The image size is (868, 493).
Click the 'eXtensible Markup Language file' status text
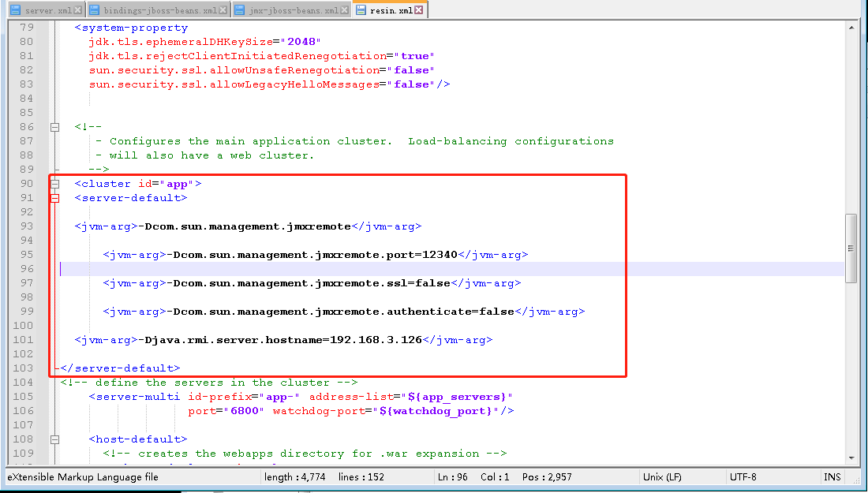click(x=83, y=477)
